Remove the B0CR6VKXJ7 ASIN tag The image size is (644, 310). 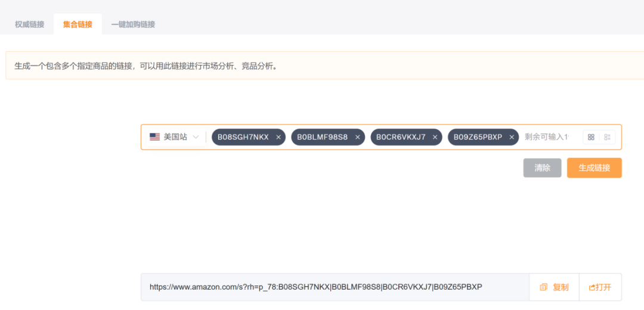435,137
